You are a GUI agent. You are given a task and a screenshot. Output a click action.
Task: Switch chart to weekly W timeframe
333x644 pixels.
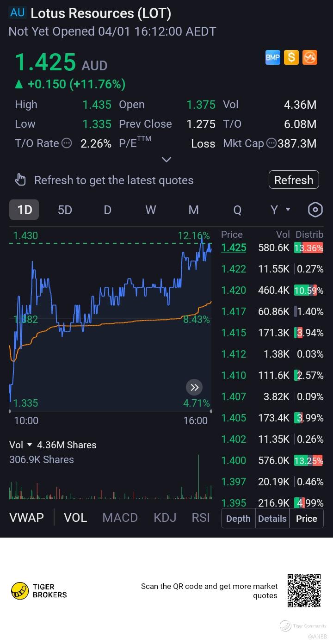point(151,210)
